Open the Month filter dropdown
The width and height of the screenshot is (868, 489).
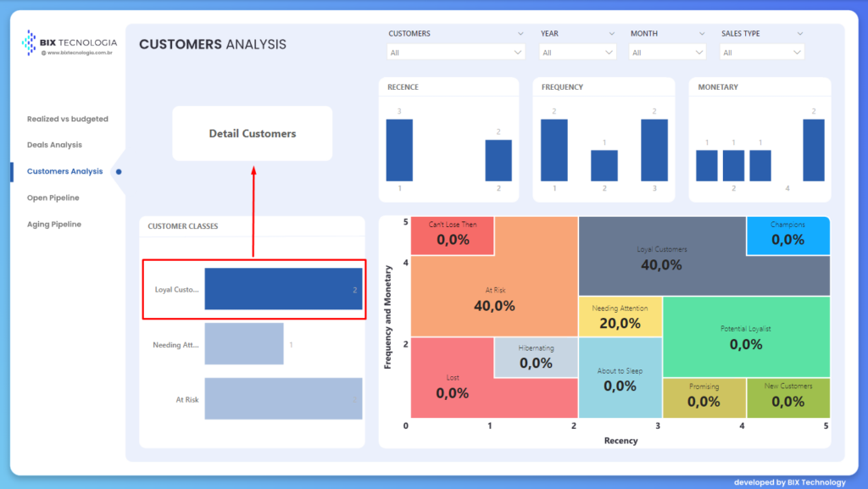pos(667,53)
